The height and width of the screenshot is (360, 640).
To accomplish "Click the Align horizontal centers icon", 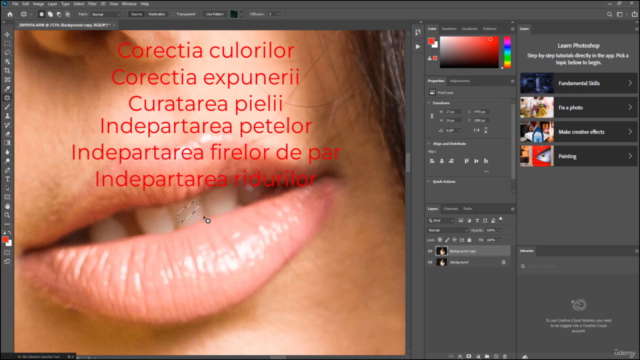I will click(442, 161).
